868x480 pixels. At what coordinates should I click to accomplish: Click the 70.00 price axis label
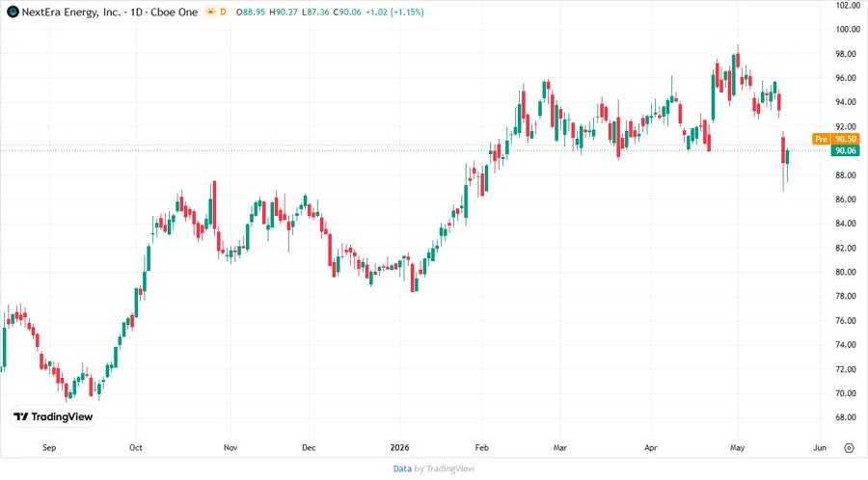click(x=845, y=393)
